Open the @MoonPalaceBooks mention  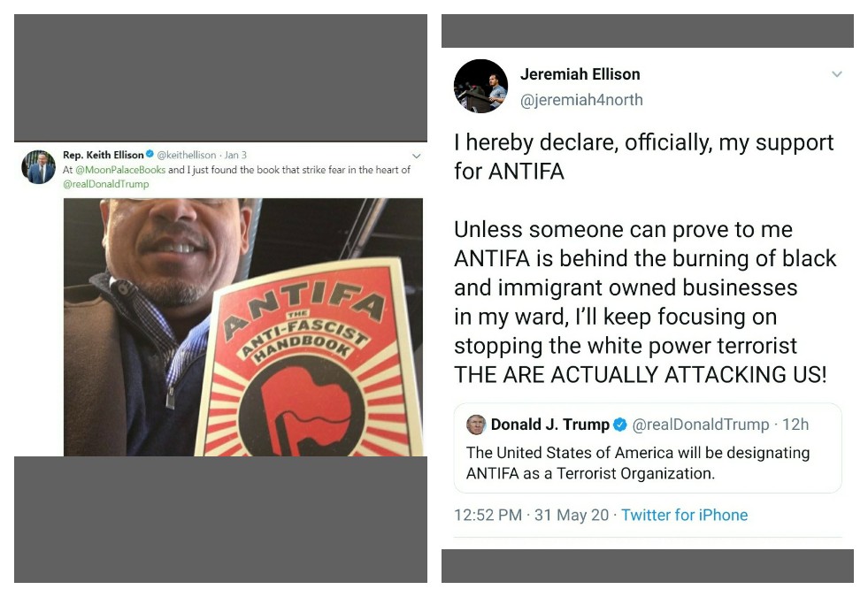pyautogui.click(x=120, y=170)
